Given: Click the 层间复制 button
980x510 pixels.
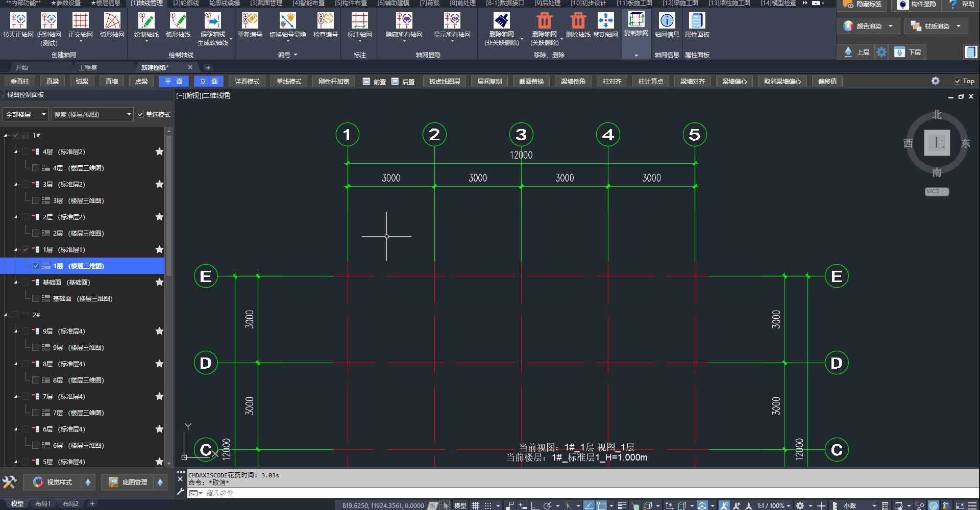Looking at the screenshot, I should [489, 81].
